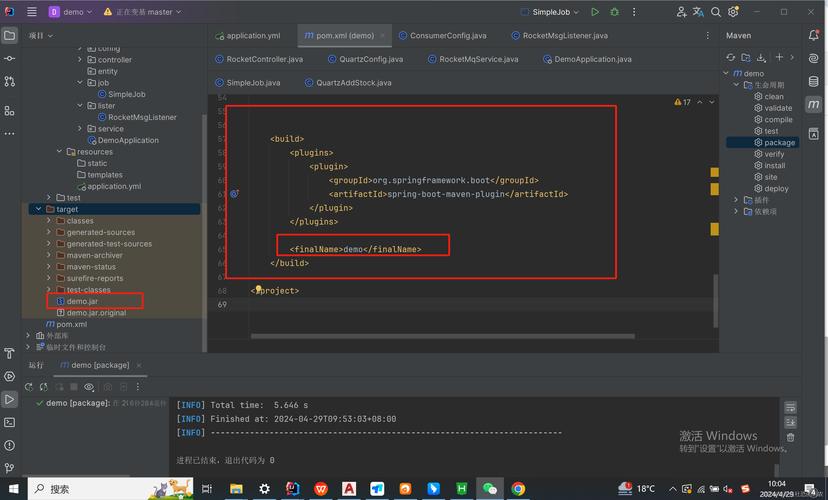Open the editor tabs overflow menu
Viewport: 828px width, 500px height.
[x=708, y=35]
